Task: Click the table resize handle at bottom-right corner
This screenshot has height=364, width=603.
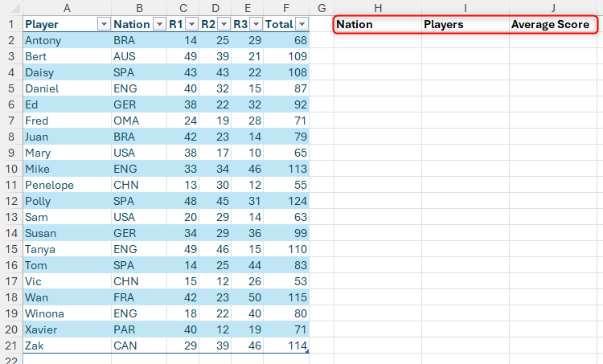Action: pyautogui.click(x=307, y=352)
